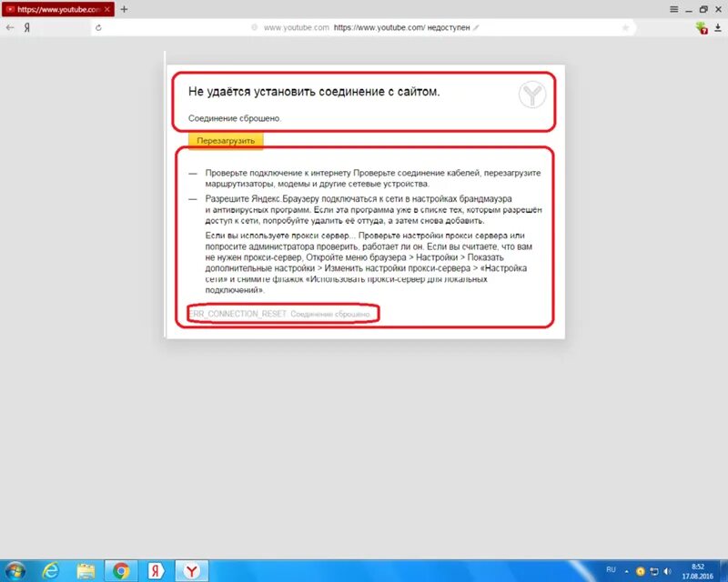Click the Yandex Y logo on error page

[x=532, y=95]
